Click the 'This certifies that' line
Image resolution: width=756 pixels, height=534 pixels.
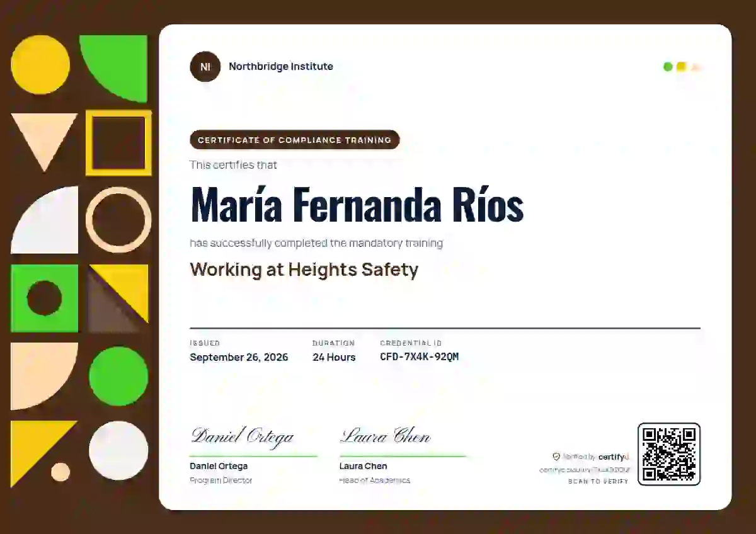pos(234,165)
